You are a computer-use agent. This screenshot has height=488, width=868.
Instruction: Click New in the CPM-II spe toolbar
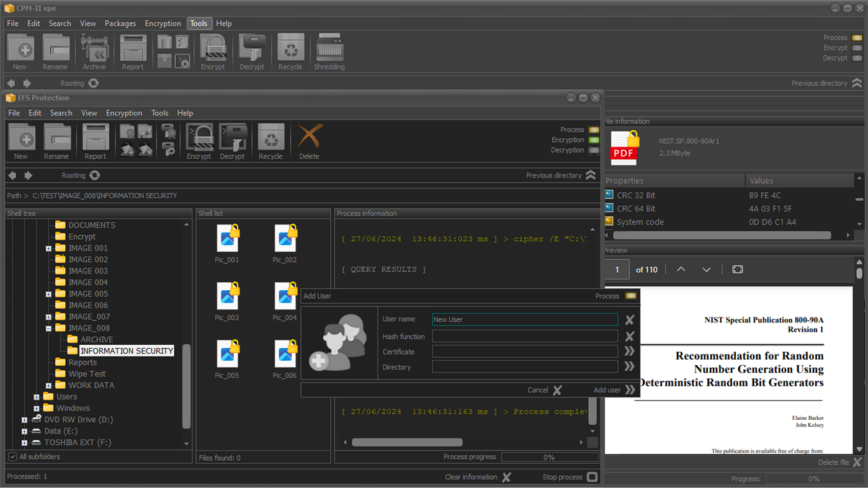20,51
